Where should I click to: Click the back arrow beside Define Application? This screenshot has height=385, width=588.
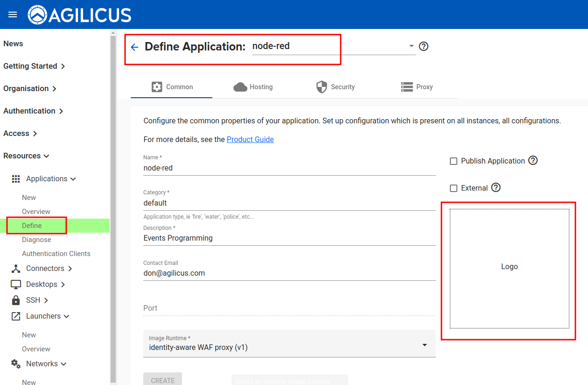pos(134,47)
